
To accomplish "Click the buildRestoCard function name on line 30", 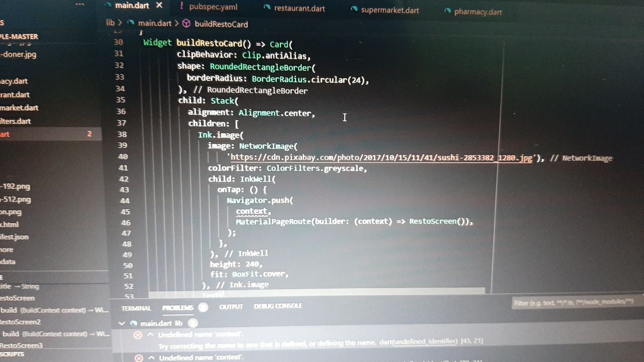I will [210, 43].
